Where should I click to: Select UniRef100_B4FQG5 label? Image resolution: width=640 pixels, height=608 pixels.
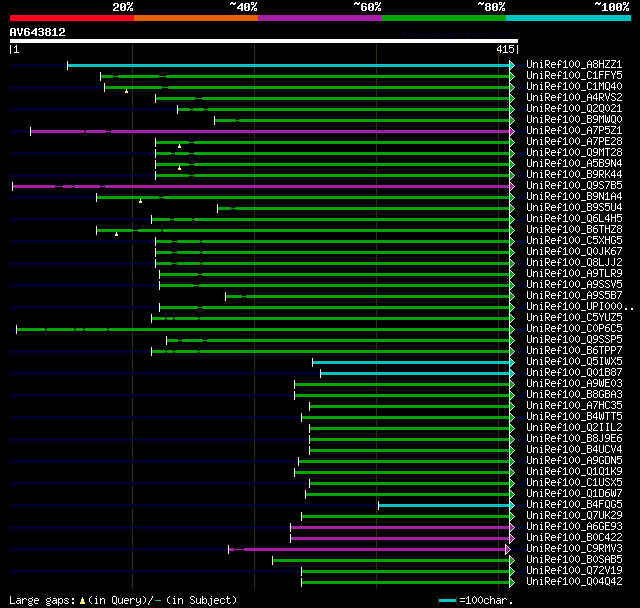pyautogui.click(x=574, y=505)
